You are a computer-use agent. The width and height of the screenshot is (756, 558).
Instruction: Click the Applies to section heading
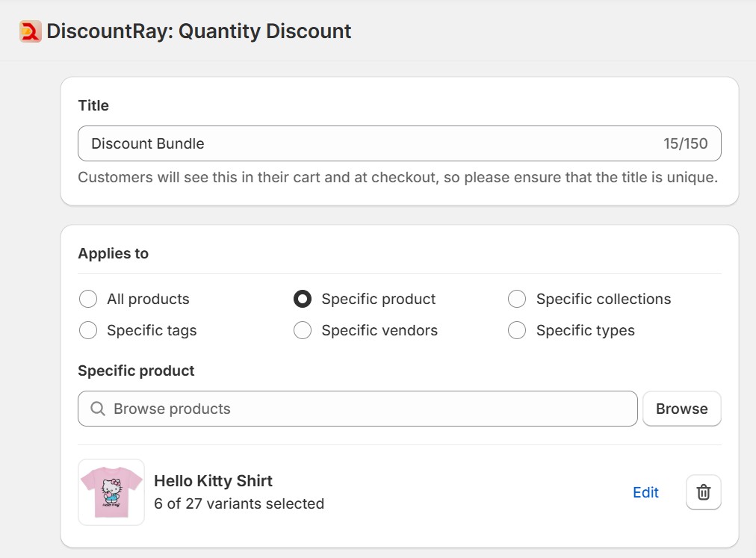click(x=113, y=253)
